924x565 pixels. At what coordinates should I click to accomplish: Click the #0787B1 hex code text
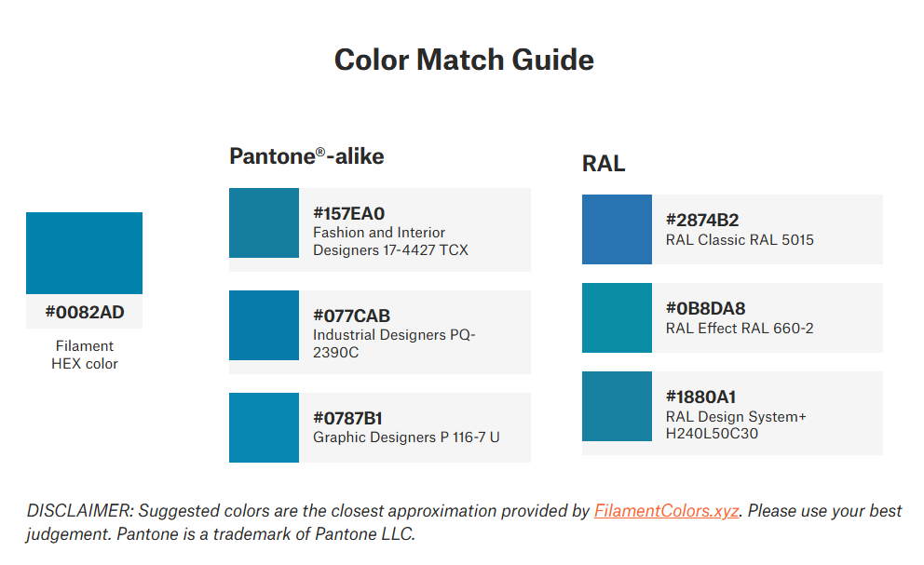(x=348, y=419)
